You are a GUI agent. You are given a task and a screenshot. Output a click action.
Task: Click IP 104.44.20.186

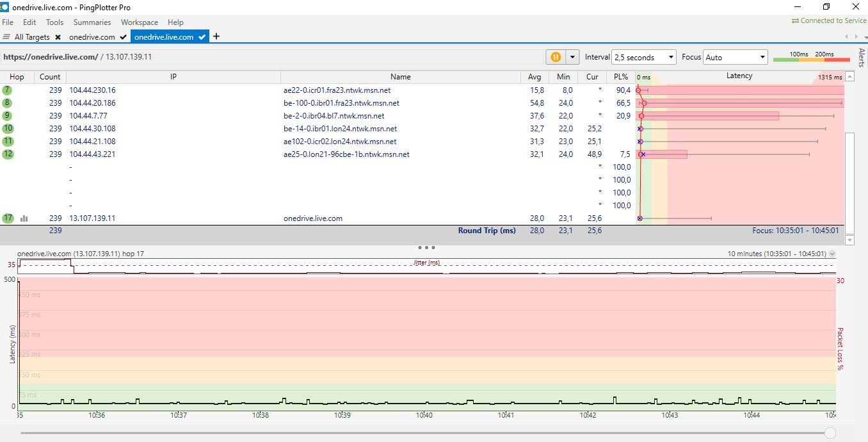tap(92, 103)
